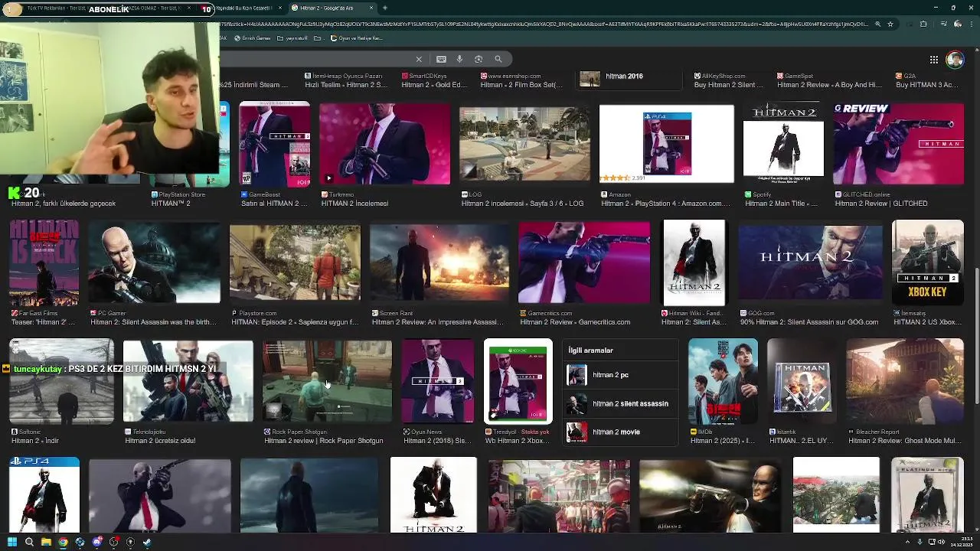Close the Hitman 2 Google search tab
This screenshot has width=980, height=551.
371,8
